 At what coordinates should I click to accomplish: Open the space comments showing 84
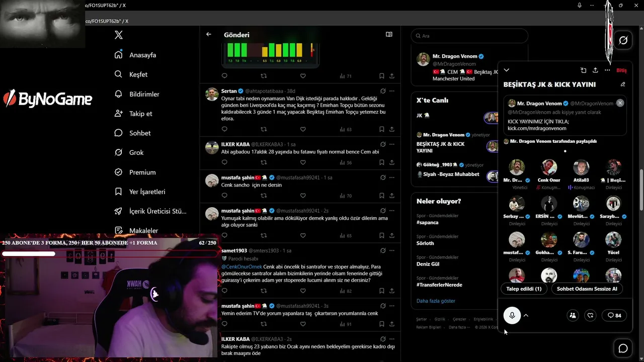[x=614, y=315]
